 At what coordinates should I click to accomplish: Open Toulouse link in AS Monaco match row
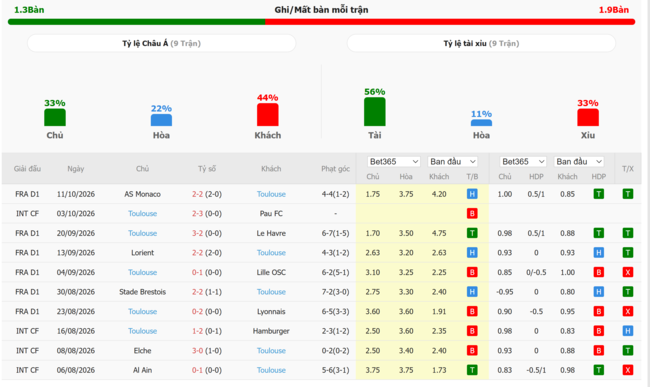(x=271, y=194)
